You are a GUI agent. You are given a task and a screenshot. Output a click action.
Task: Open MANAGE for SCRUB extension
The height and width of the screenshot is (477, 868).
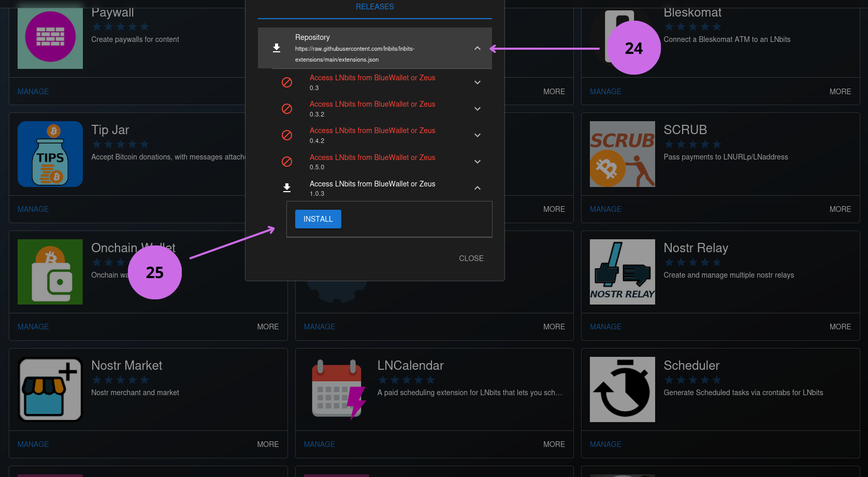click(x=605, y=209)
